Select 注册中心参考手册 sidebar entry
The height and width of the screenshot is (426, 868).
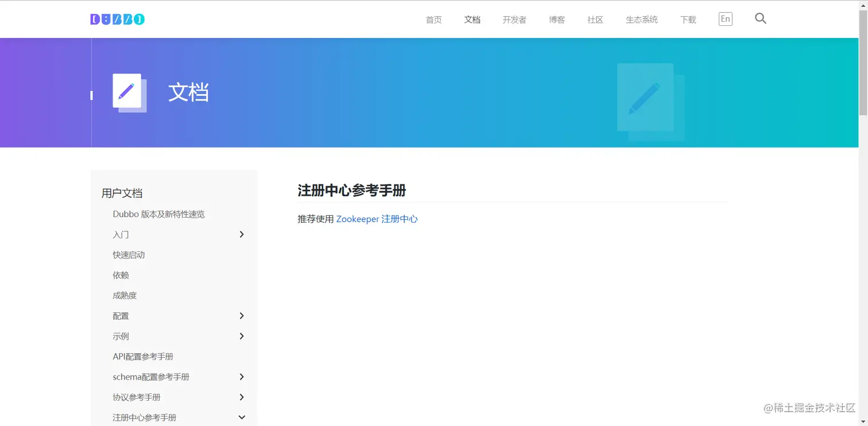145,417
